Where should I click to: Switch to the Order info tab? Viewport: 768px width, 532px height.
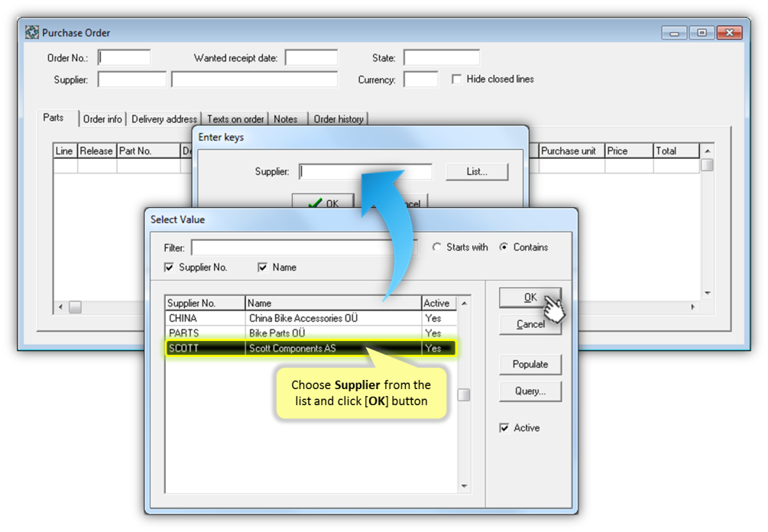pyautogui.click(x=102, y=119)
